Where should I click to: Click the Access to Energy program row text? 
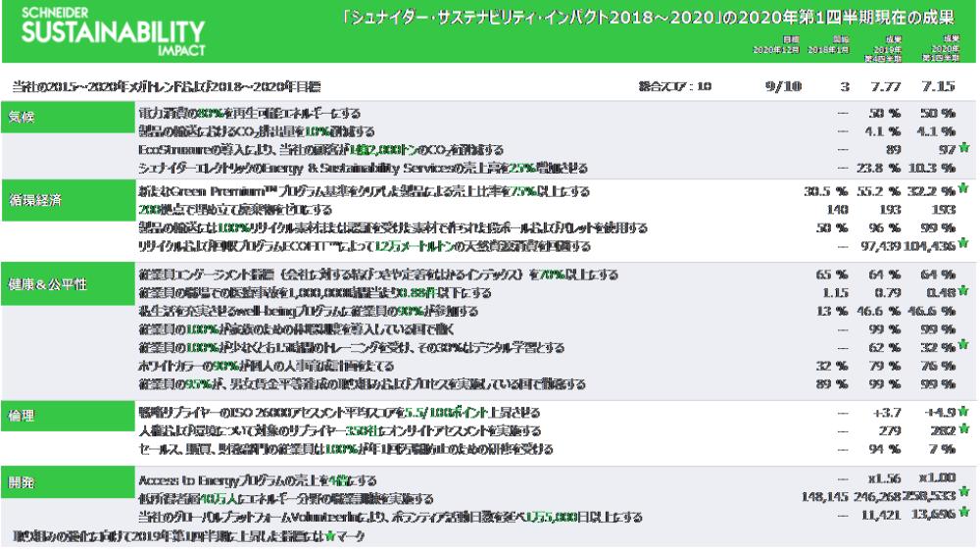[259, 479]
